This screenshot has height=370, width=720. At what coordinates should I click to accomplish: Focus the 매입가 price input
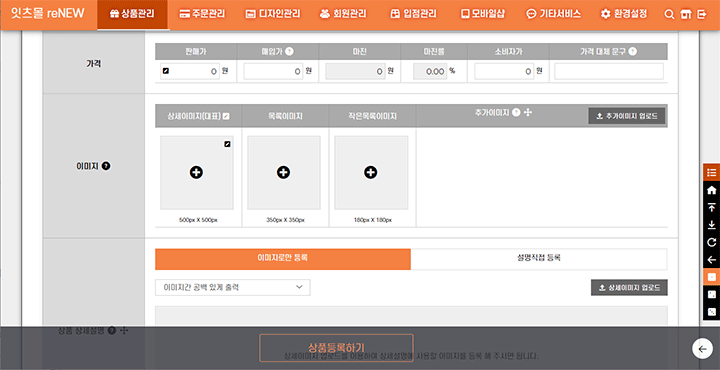point(273,71)
